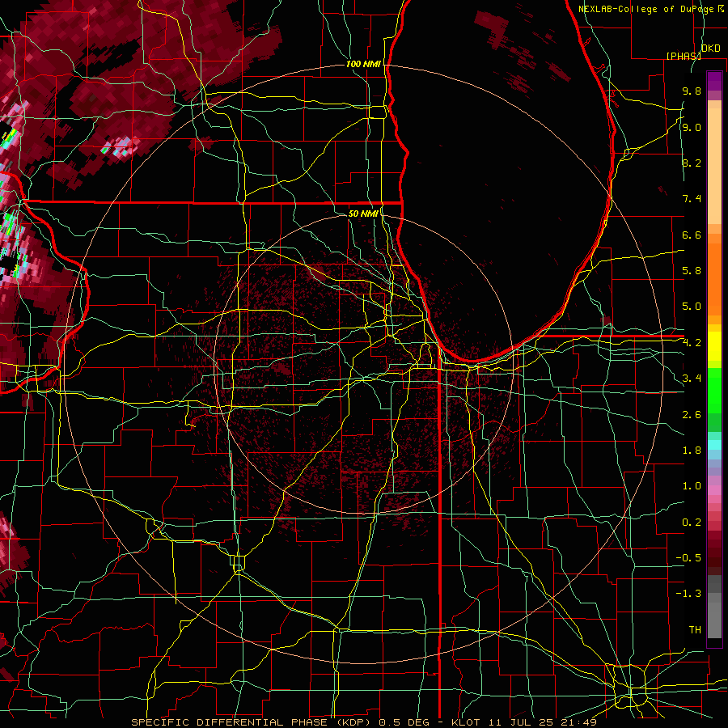Image resolution: width=728 pixels, height=728 pixels.
Task: Click the yellow band of the color scale
Action: tap(714, 347)
